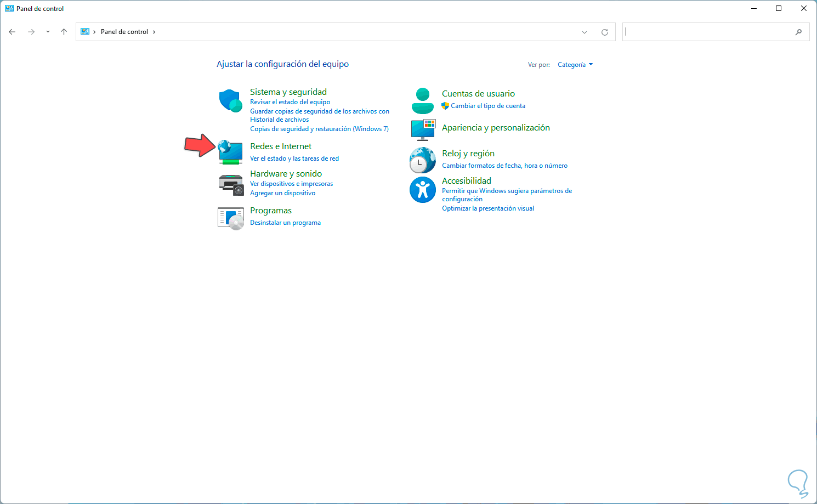The image size is (817, 504).
Task: Open the Cuentas de usuario category link
Action: [479, 94]
